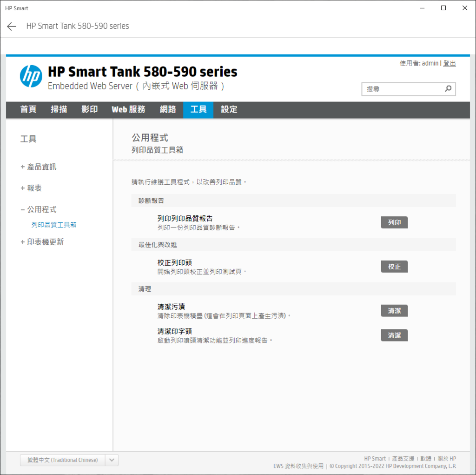Click the 清潔污漬 title text

tap(171, 307)
